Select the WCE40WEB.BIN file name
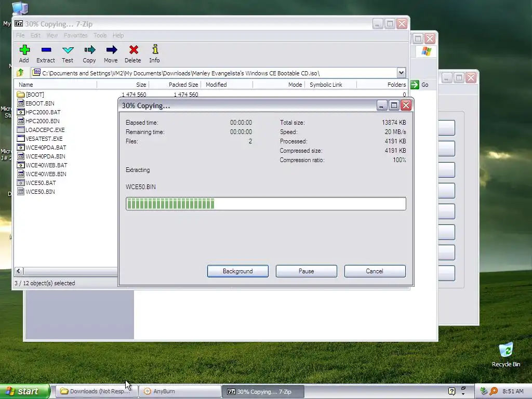The height and width of the screenshot is (399, 532). 46,174
